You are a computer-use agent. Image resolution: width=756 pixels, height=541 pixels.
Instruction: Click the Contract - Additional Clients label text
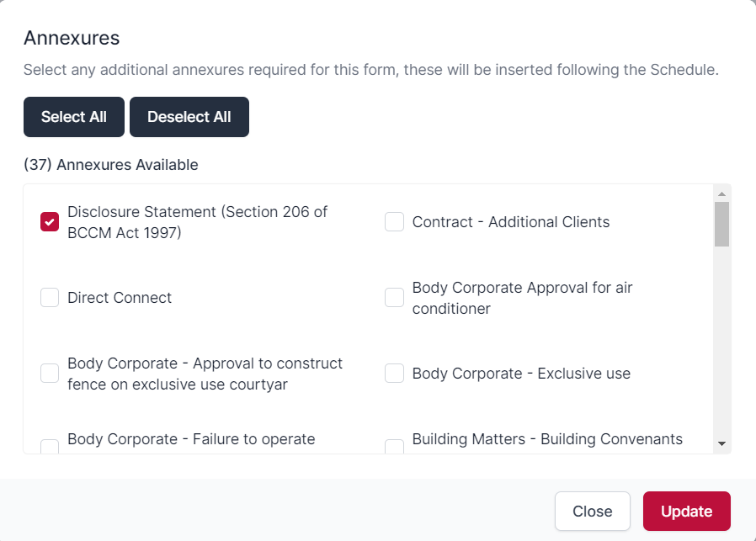tap(509, 221)
